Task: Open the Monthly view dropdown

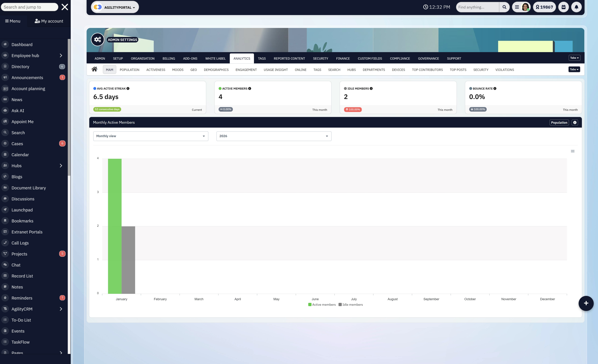Action: click(150, 136)
